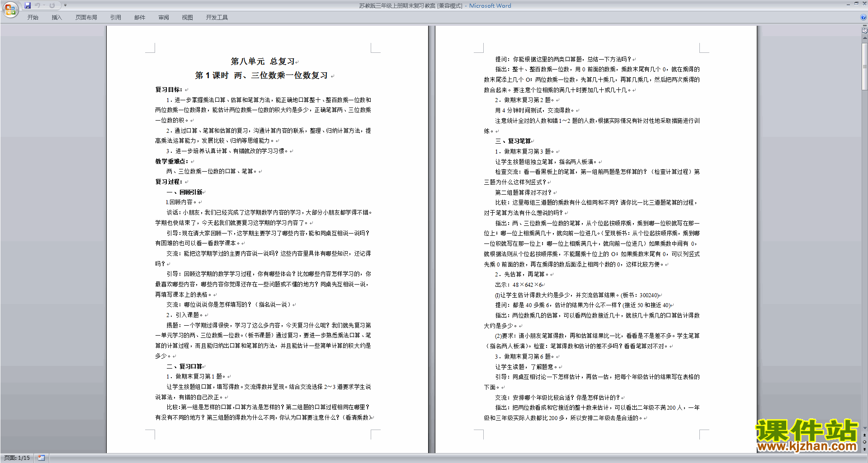Click line 1. 回顾内容。
This screenshot has width=868, height=463.
pos(181,202)
